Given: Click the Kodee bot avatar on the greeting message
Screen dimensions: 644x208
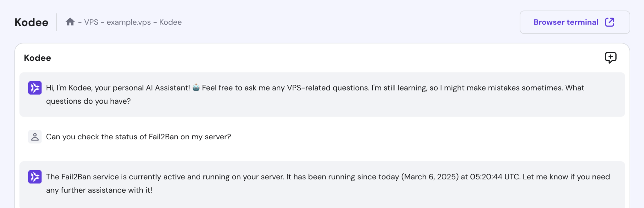Looking at the screenshot, I should click(35, 88).
